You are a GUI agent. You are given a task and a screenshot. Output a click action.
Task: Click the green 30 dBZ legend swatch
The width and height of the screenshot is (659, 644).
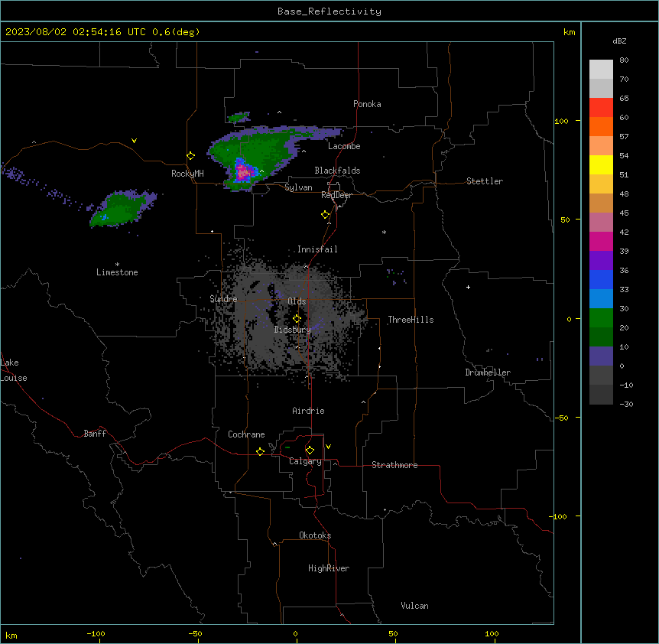point(601,318)
